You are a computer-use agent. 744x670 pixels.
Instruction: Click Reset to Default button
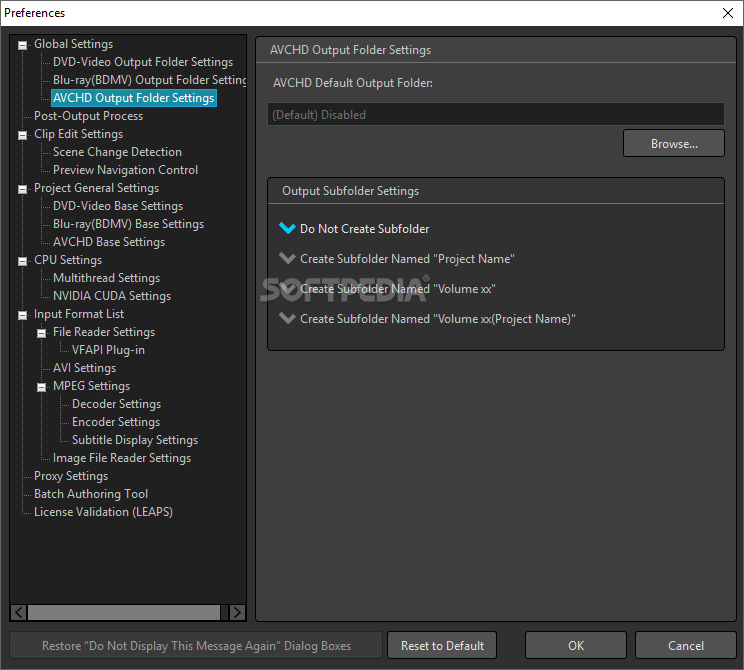(442, 645)
